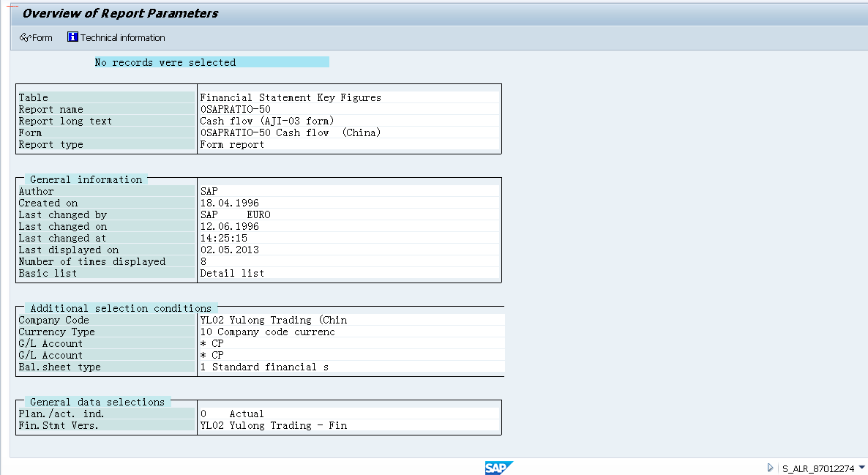Click the 'SAP EURO' last changed by value

click(235, 214)
